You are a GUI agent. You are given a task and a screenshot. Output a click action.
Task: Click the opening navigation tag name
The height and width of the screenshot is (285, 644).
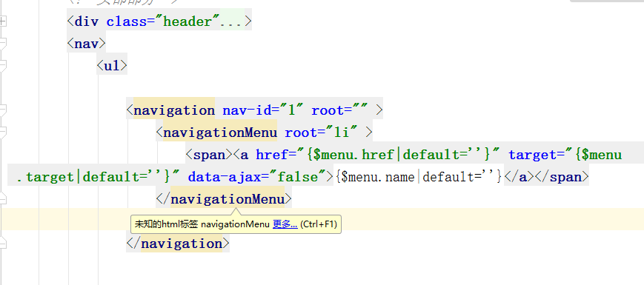[x=173, y=110]
